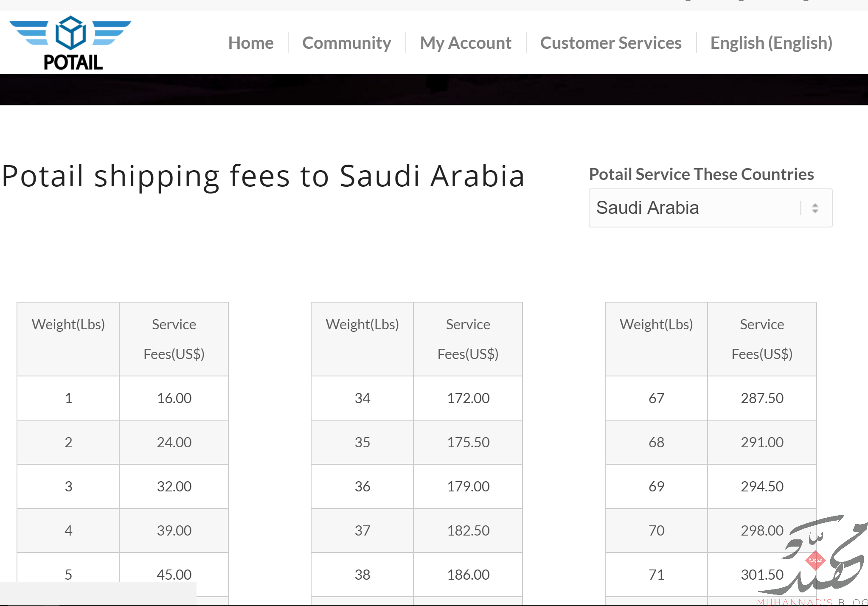Screen dimensions: 868x606
Task: Click Potail Service These Countries label
Action: coord(701,174)
